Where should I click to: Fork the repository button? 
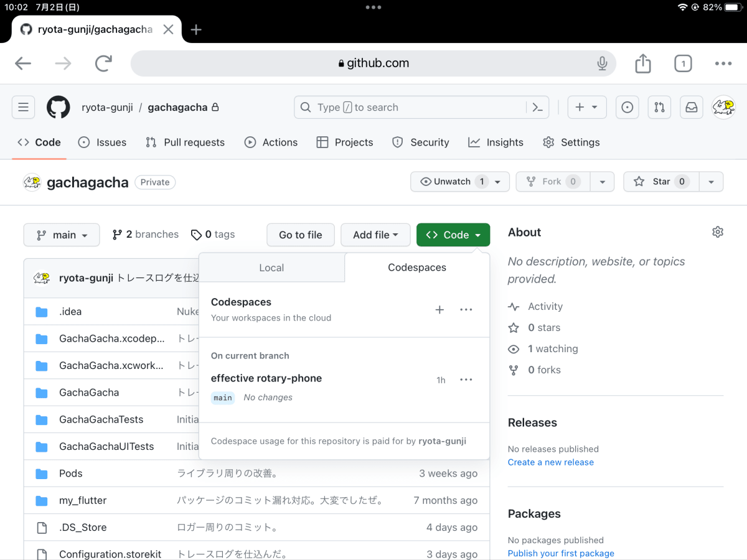[x=553, y=182]
